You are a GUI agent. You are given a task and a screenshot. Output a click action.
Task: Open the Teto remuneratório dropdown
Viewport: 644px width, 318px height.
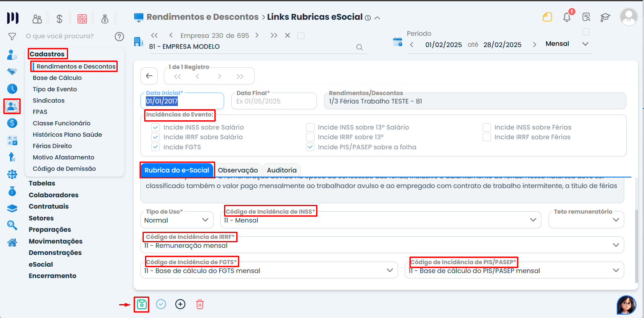tap(586, 220)
